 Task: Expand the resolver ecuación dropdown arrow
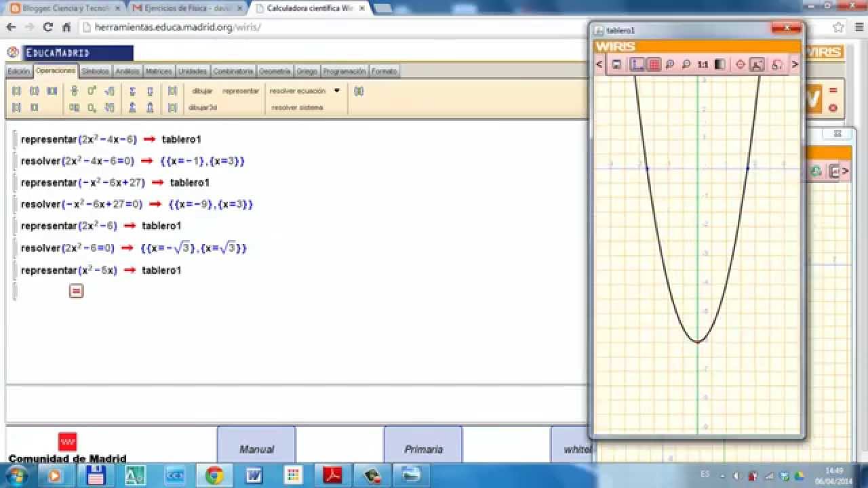click(336, 90)
